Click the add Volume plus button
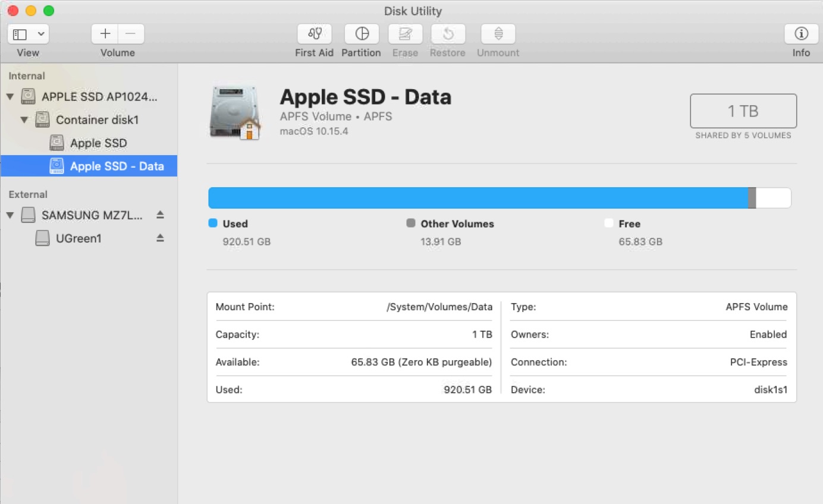823x504 pixels. pyautogui.click(x=105, y=34)
